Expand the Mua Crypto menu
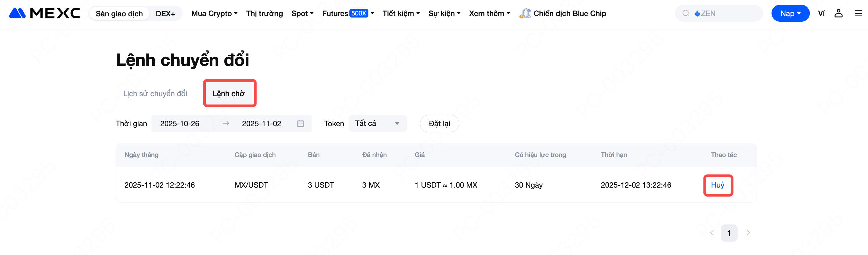 click(x=214, y=13)
